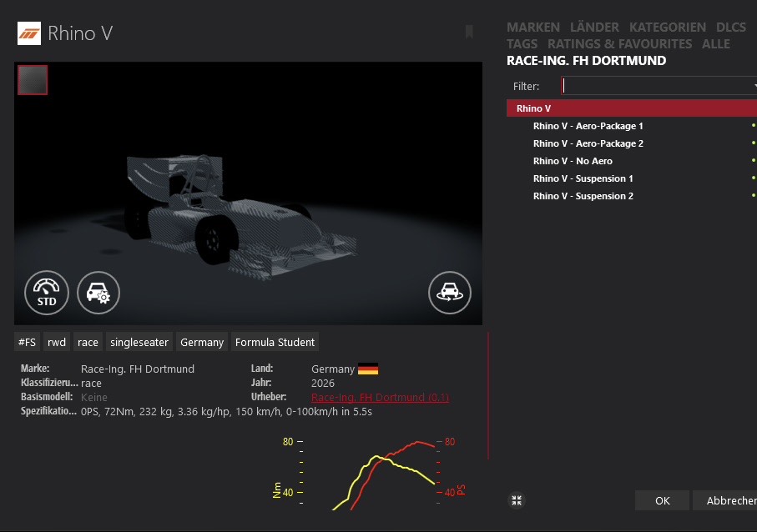757x532 pixels.
Task: Open the LÄNDER tab
Action: tap(594, 27)
